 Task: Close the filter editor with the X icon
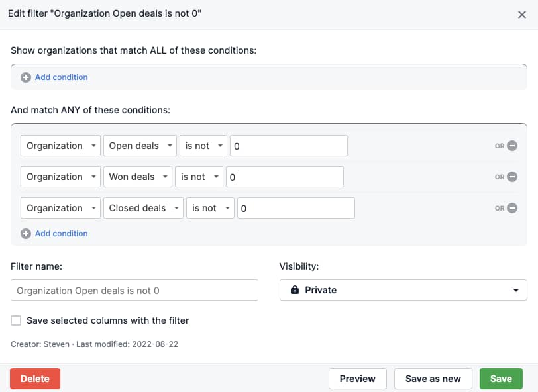click(x=522, y=14)
